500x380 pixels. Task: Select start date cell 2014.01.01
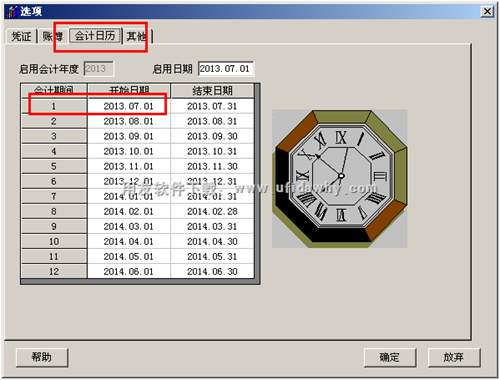point(129,196)
